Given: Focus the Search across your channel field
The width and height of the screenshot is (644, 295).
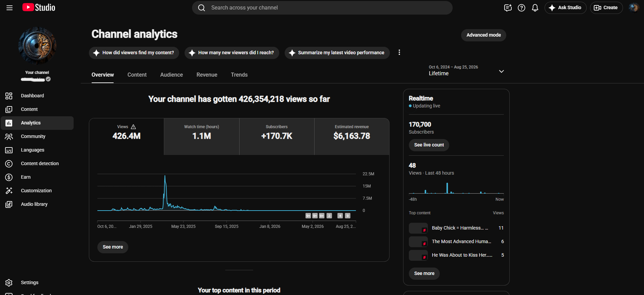Looking at the screenshot, I should [x=322, y=8].
